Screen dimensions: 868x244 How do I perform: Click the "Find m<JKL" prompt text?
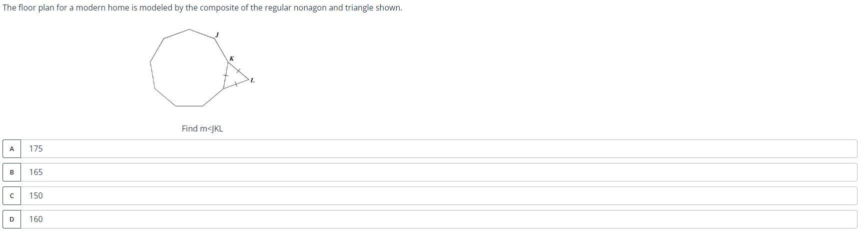coord(202,128)
